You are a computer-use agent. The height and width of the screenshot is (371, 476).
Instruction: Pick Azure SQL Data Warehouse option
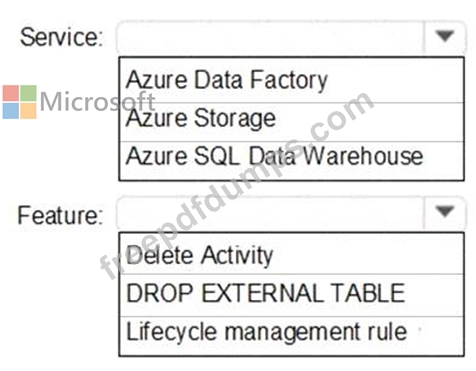pyautogui.click(x=292, y=161)
